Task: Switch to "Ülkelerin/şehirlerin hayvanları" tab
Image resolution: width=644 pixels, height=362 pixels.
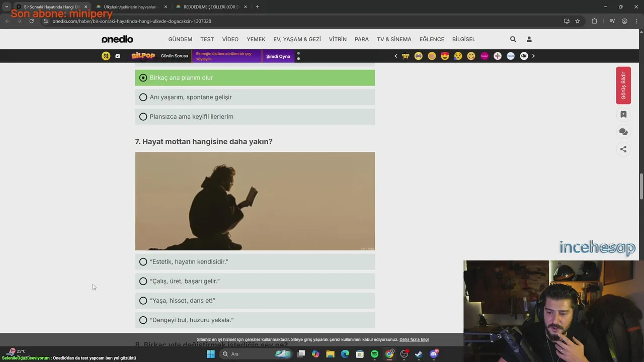Action: point(131,7)
